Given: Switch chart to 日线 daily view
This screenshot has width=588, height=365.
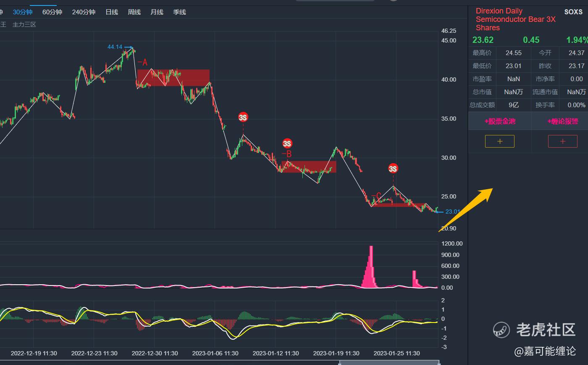Looking at the screenshot, I should pos(112,12).
